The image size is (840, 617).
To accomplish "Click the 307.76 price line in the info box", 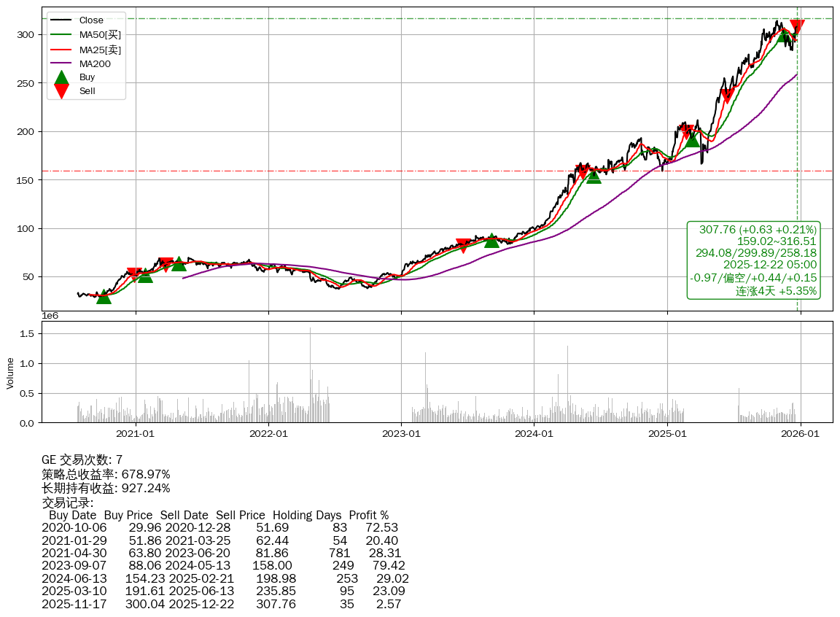I will [x=758, y=230].
